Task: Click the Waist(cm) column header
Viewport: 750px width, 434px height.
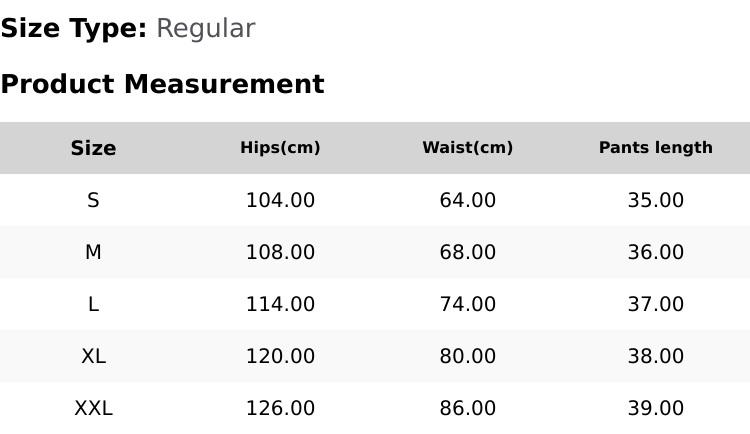Action: coord(468,147)
